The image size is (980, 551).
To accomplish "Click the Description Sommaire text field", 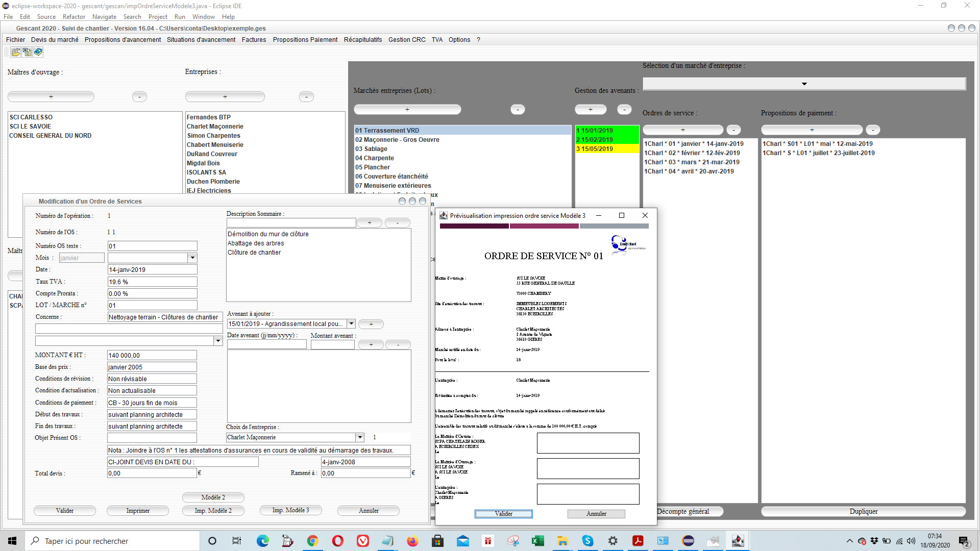I will click(291, 222).
